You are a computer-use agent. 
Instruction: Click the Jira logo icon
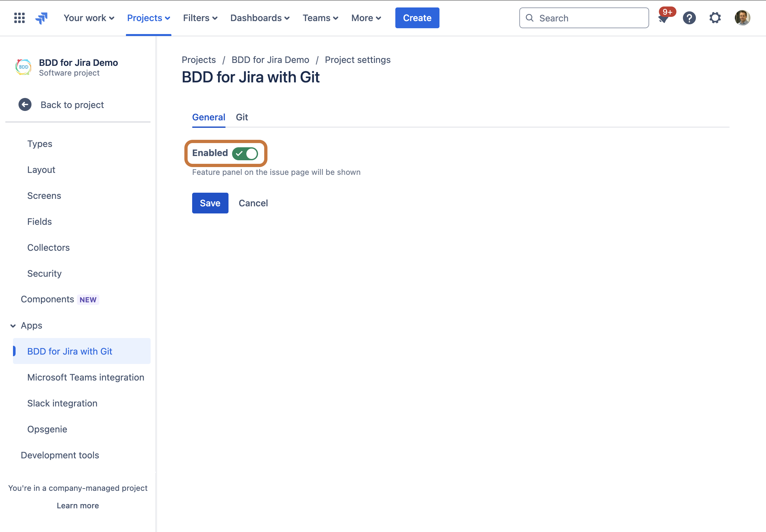(x=41, y=18)
